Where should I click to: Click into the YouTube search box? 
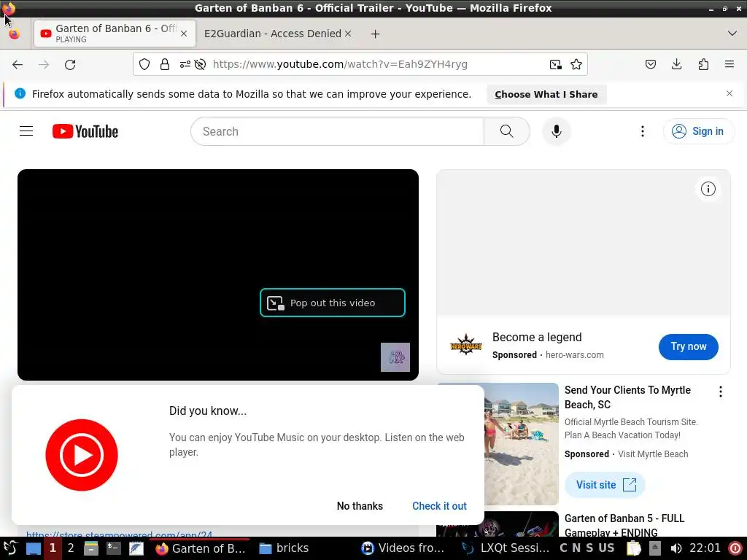pos(337,131)
